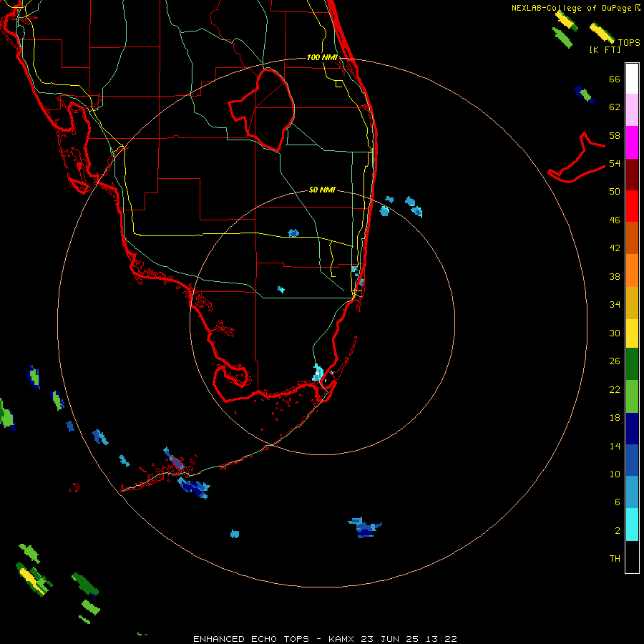Screen dimensions: 644x644
Task: Click the legend value "26"
Action: tap(615, 361)
